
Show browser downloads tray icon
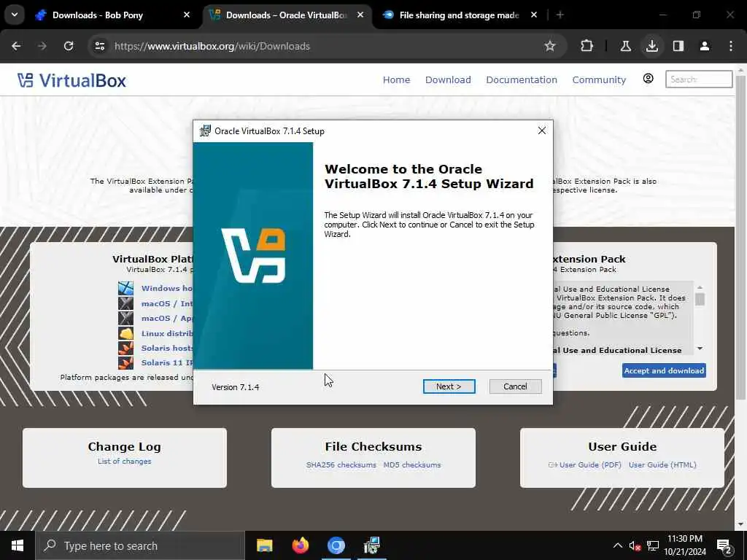(x=651, y=46)
